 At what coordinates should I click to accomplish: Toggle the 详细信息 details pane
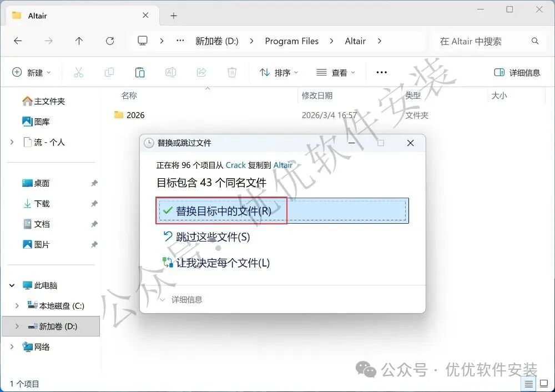pyautogui.click(x=517, y=73)
